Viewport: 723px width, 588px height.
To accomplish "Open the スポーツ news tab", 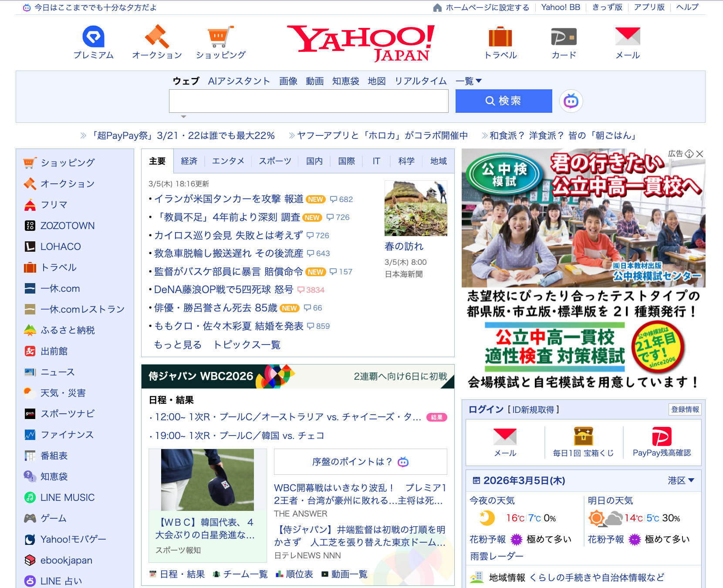I will (x=275, y=161).
